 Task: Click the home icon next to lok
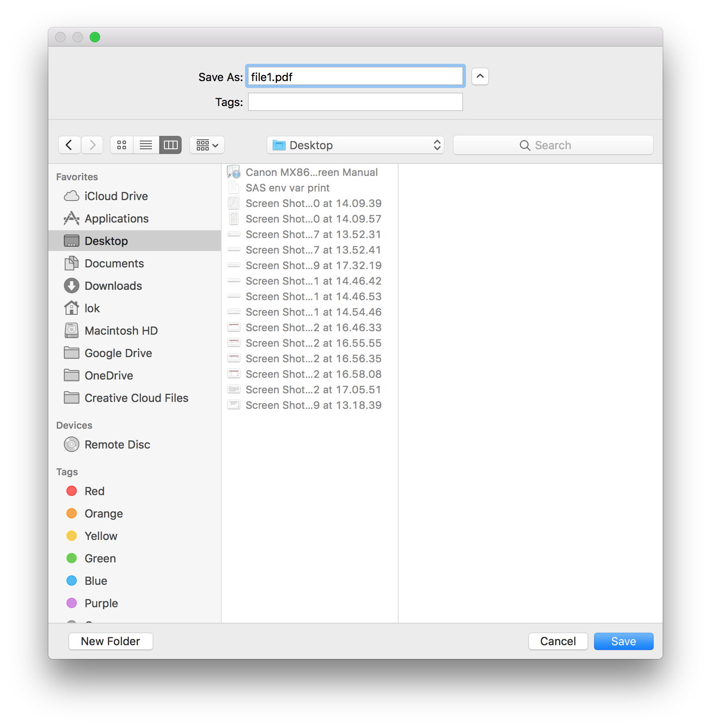coord(72,308)
